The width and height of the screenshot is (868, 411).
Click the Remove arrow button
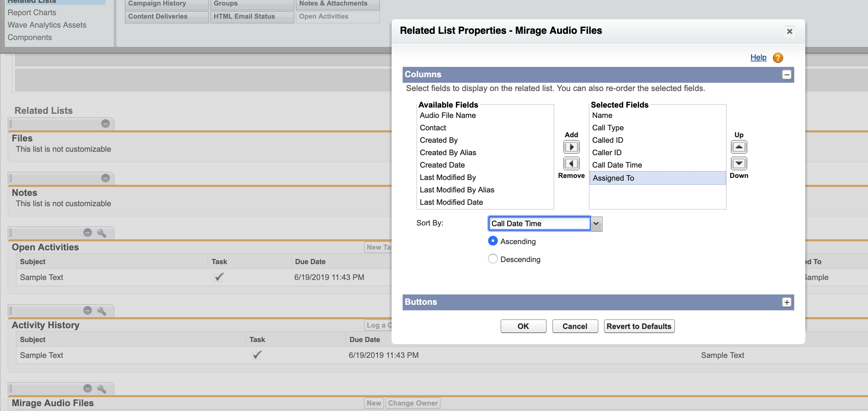click(571, 163)
